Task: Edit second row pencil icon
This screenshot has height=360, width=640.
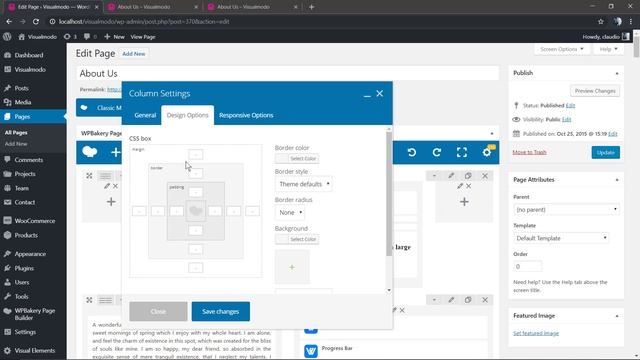Action: coord(451,300)
